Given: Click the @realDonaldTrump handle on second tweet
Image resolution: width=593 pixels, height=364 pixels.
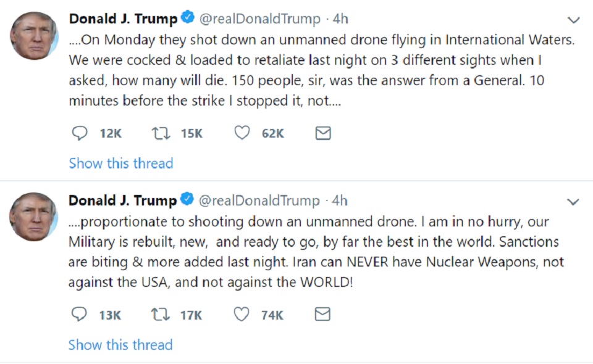Looking at the screenshot, I should pos(259,201).
